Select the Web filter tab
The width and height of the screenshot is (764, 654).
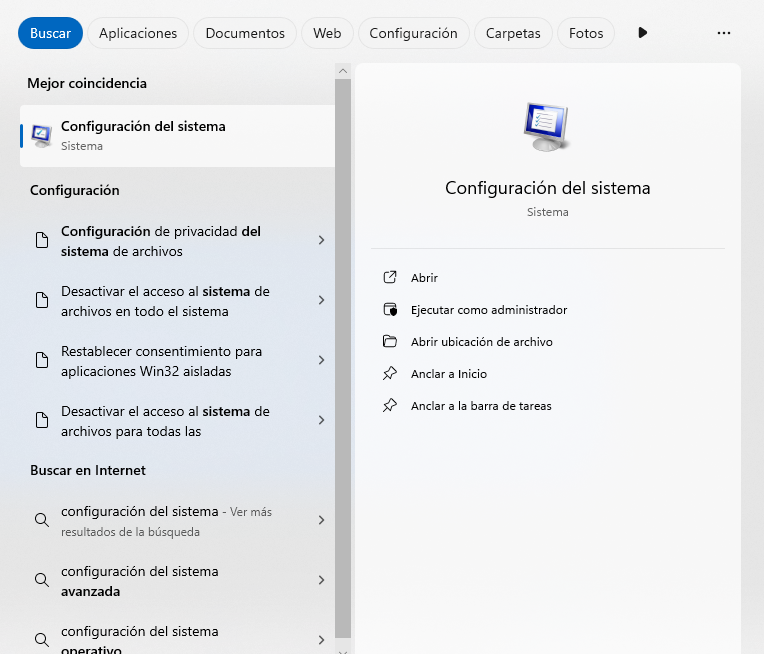[x=327, y=33]
